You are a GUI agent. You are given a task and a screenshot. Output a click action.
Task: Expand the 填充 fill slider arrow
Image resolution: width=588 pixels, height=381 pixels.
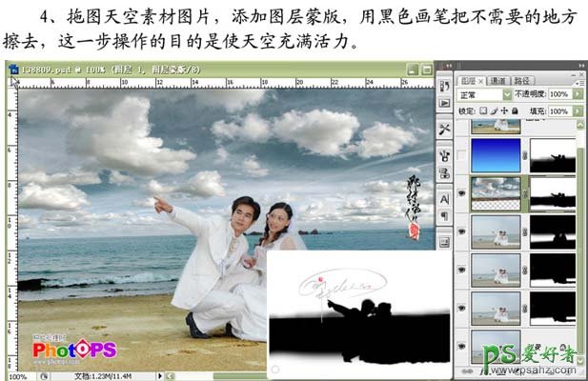coord(577,111)
